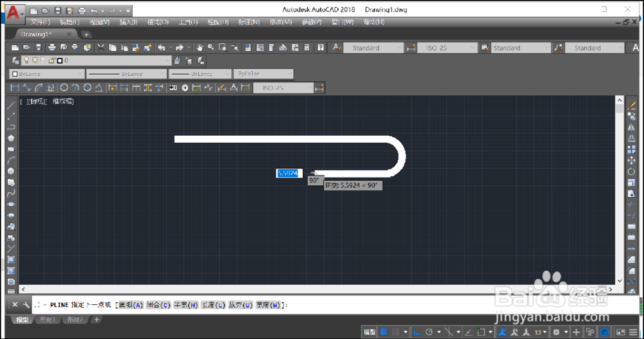This screenshot has height=339, width=644.
Task: Select the 半宽(H) command option
Action: point(186,305)
